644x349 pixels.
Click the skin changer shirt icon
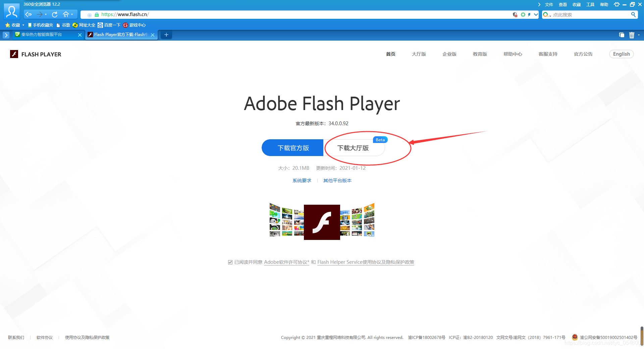coord(616,5)
